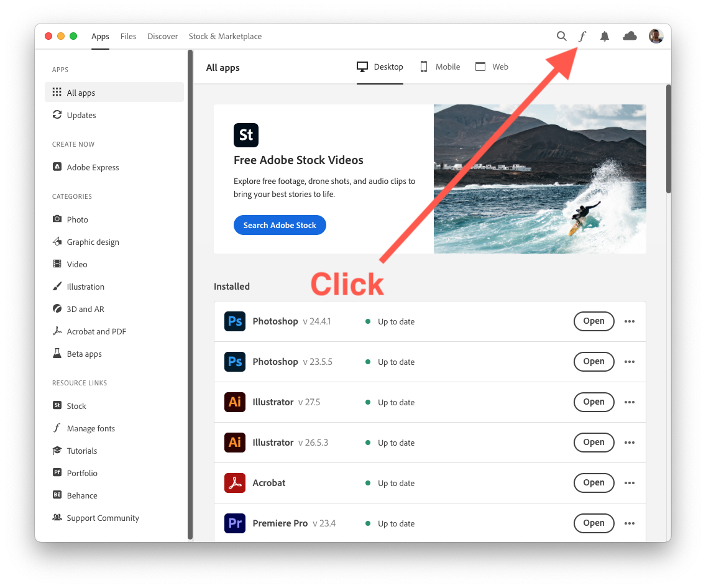Open Photoshop v 24.4.1

click(594, 321)
